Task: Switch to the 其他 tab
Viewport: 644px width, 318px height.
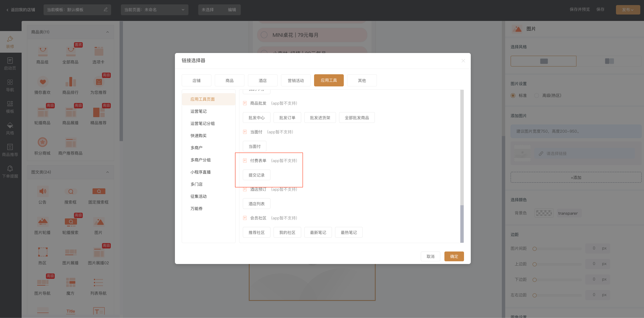Action: click(362, 80)
